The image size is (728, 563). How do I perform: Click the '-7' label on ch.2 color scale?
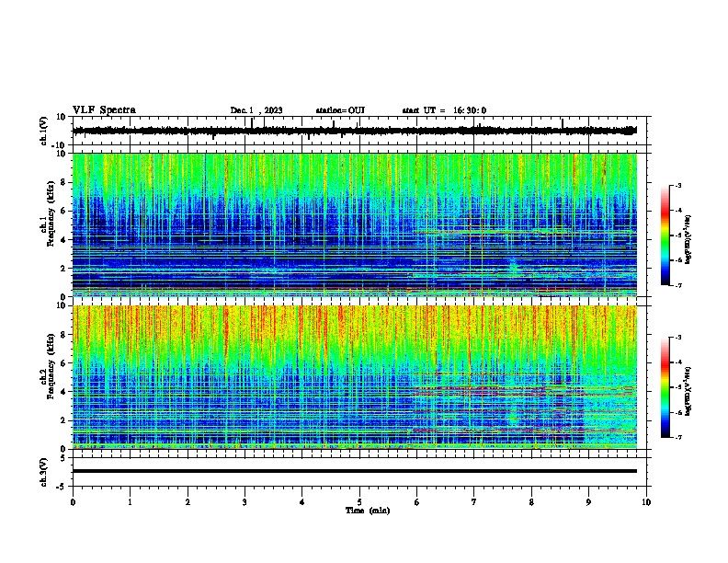pyautogui.click(x=677, y=437)
